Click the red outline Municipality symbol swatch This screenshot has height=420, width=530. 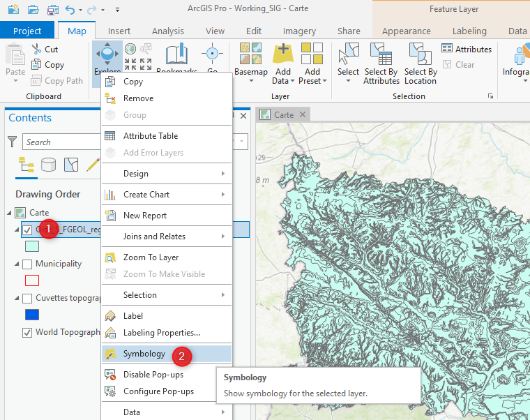(32, 280)
